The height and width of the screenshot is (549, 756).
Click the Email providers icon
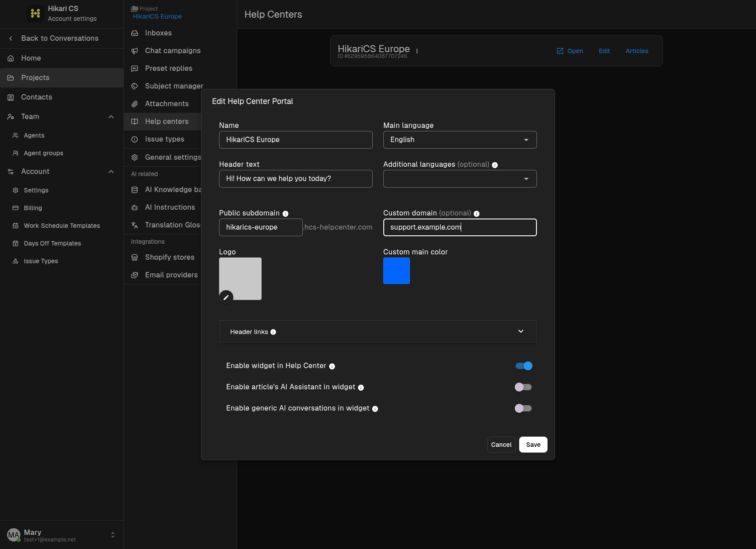(x=135, y=275)
